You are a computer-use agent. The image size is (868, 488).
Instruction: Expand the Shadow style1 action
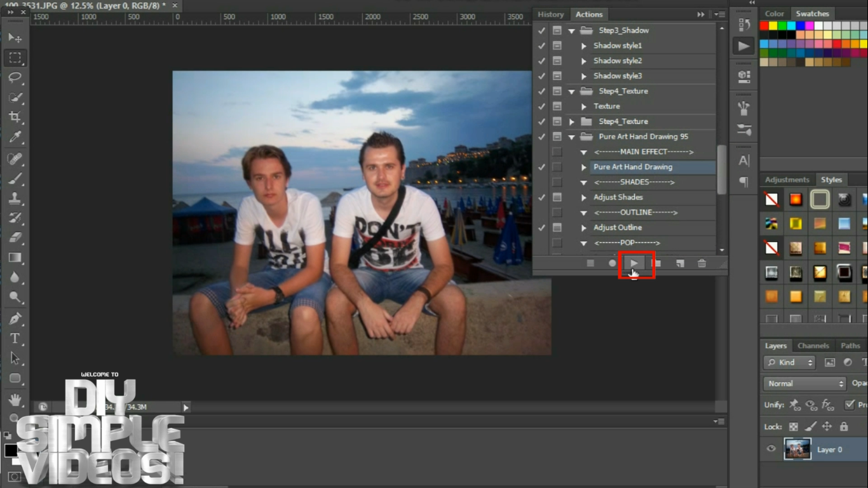583,46
